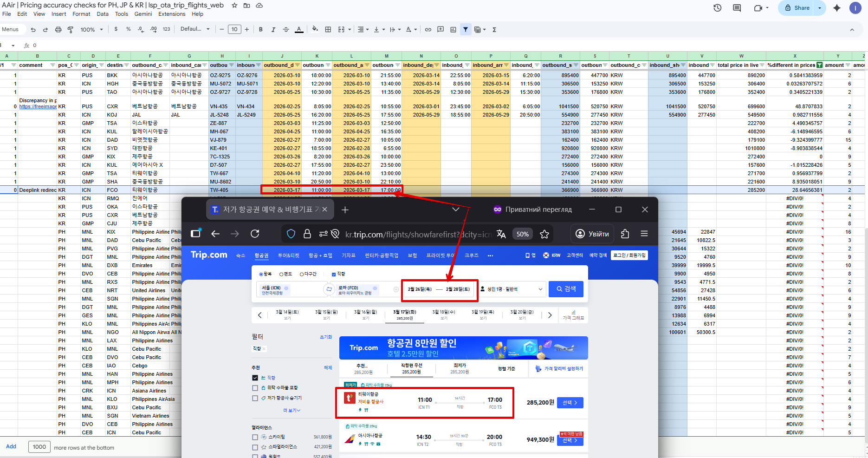This screenshot has width=868, height=458.
Task: Swap origin and destination airports on Trip.com
Action: tap(329, 289)
